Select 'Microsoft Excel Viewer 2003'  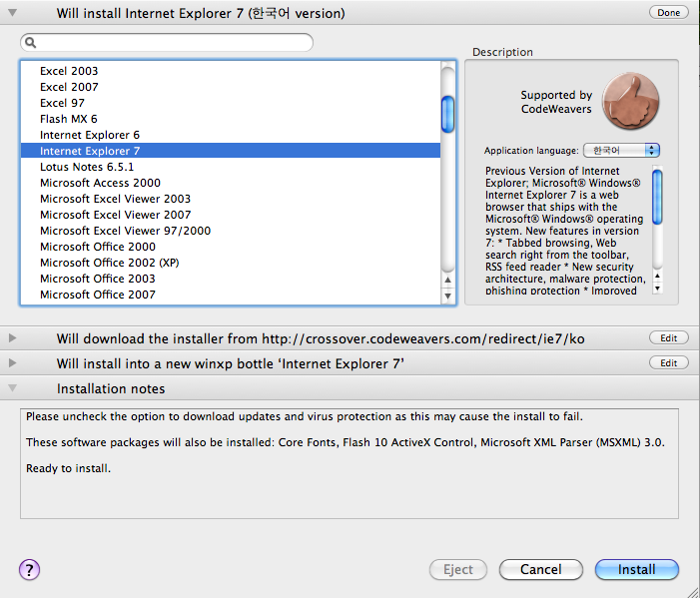(x=231, y=199)
